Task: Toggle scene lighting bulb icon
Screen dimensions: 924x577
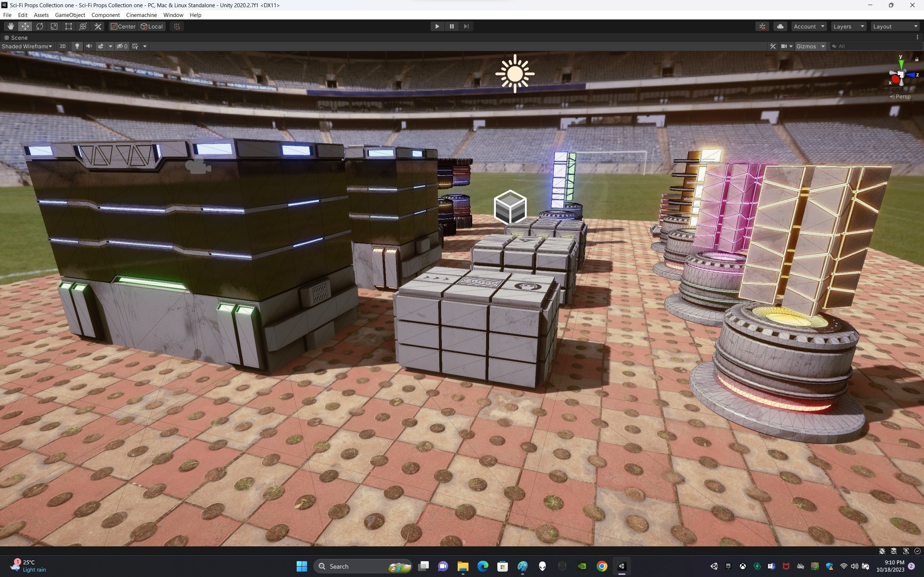Action: pyautogui.click(x=77, y=46)
